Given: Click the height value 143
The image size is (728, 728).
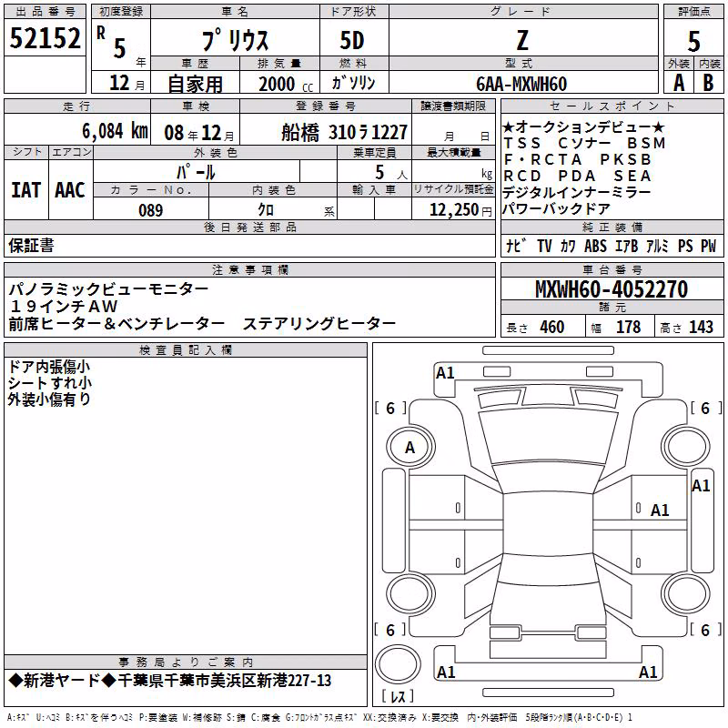Looking at the screenshot, I should pos(701,327).
